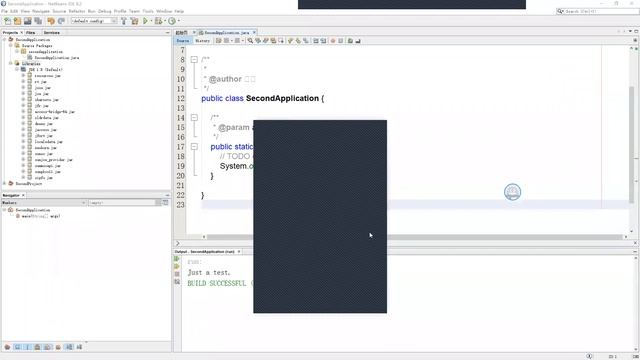640x360 pixels.
Task: Click the Stop icon in Output sidebar
Action: tap(177, 274)
